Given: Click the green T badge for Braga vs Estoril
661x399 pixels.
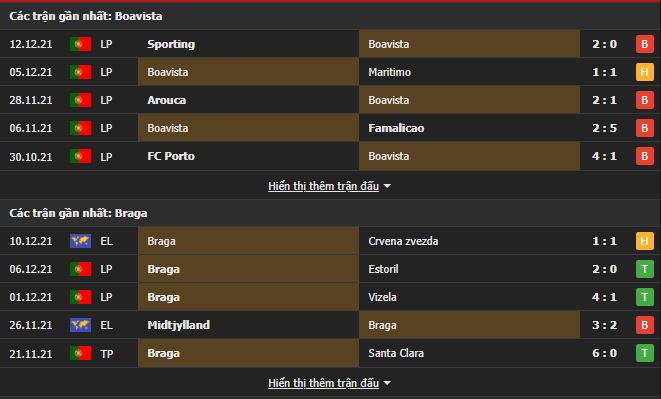Looking at the screenshot, I should pyautogui.click(x=645, y=269).
